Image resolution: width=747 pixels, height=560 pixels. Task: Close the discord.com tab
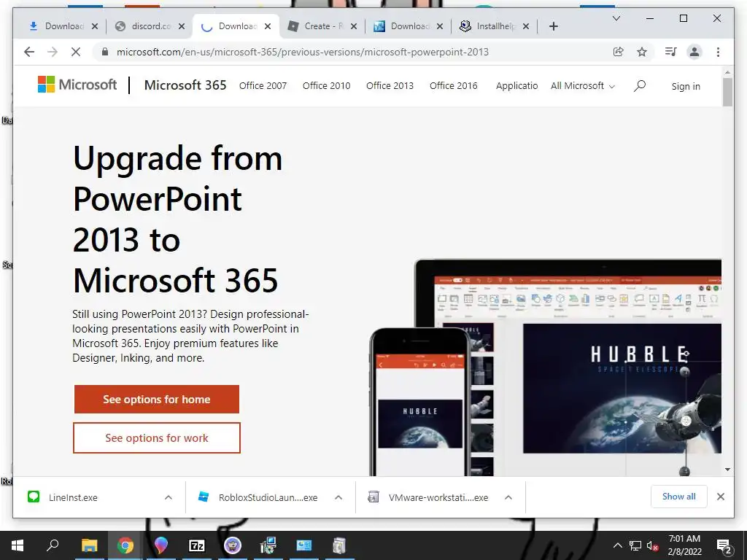(182, 26)
